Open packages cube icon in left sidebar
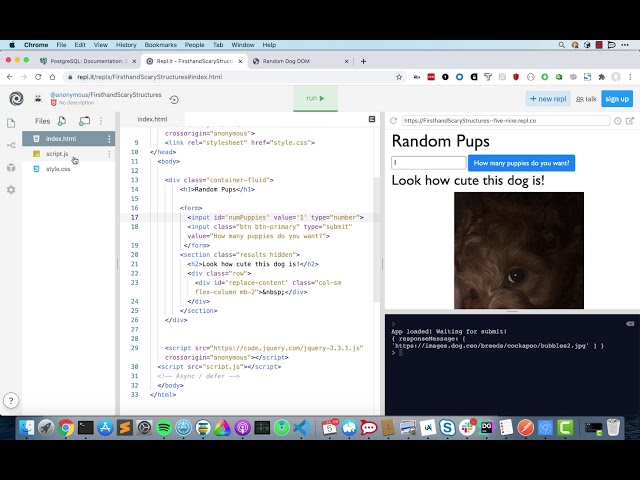The image size is (640, 480). pos(11,167)
